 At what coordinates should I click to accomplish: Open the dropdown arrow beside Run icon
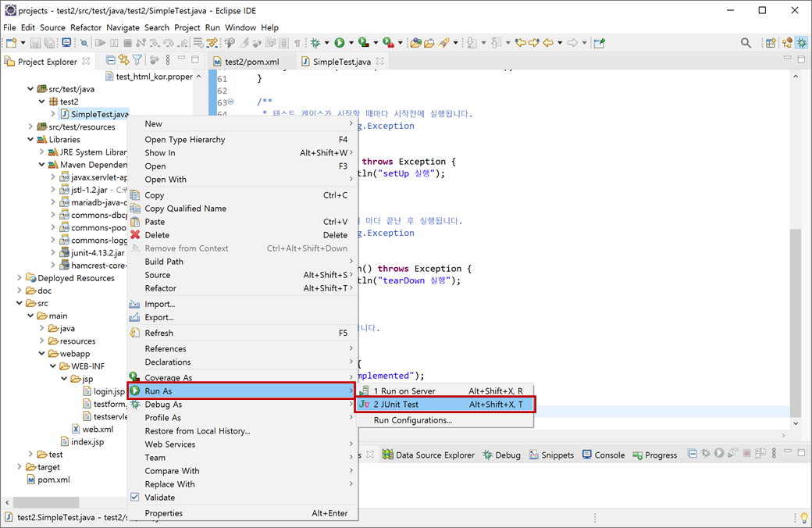[x=351, y=43]
